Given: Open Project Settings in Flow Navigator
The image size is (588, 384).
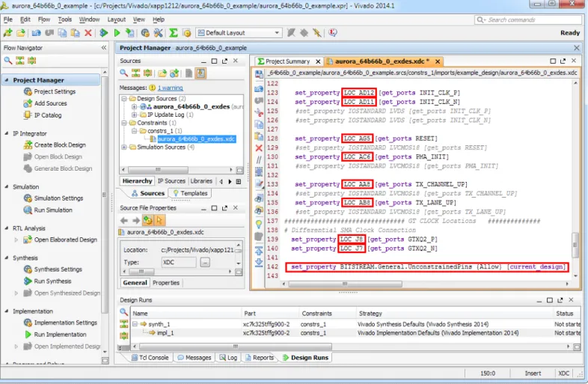Looking at the screenshot, I should (55, 91).
